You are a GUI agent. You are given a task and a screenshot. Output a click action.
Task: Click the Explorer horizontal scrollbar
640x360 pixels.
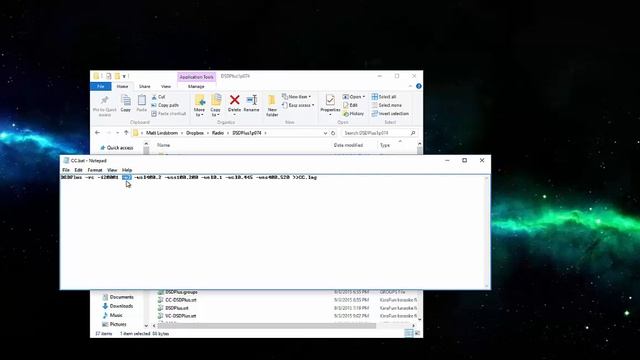266,326
